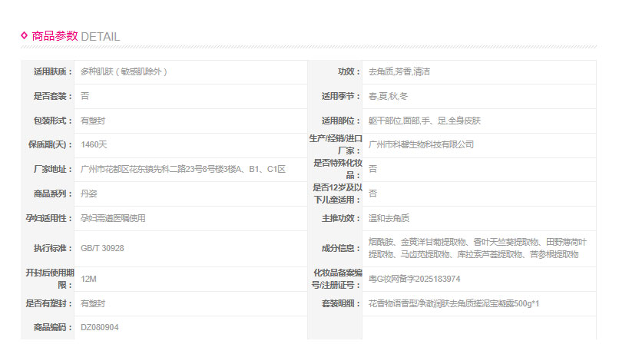Screen dimensions: 619x364
Task: Select the 主推功效 value 温和去角质
Action: point(389,218)
